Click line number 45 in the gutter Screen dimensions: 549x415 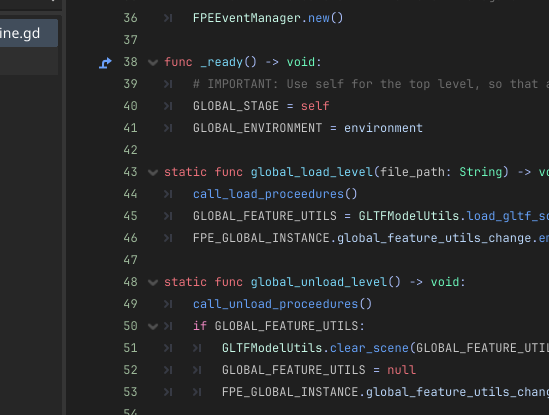click(x=130, y=216)
